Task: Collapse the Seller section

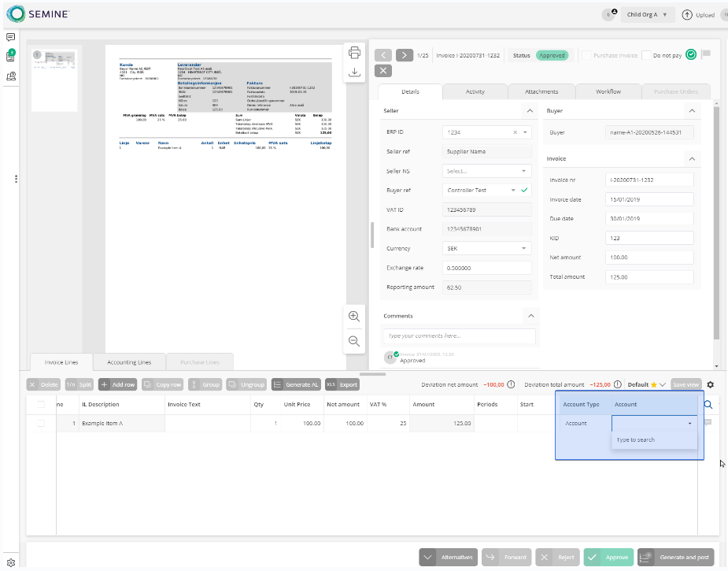Action: point(530,111)
